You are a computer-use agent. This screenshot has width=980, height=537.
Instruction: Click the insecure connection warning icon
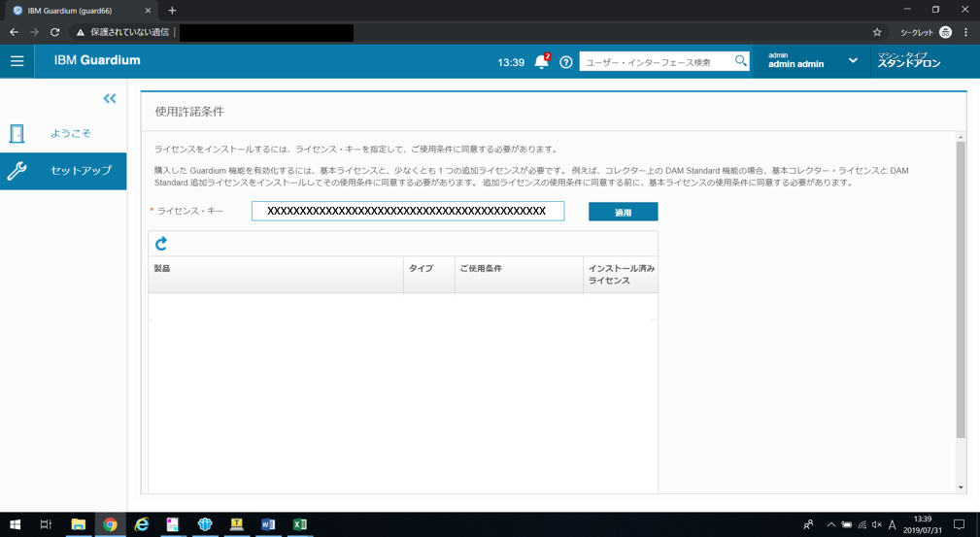pyautogui.click(x=80, y=32)
